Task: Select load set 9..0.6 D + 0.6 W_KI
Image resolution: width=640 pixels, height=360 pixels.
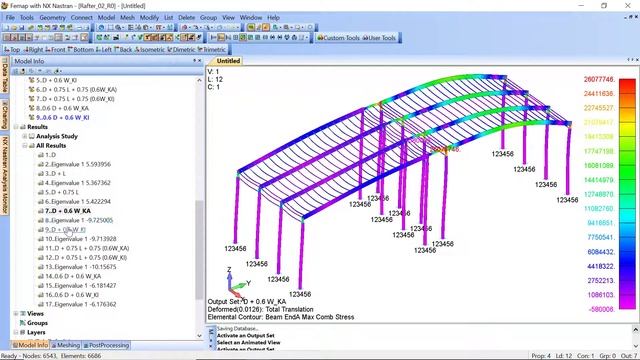Action: click(x=62, y=118)
